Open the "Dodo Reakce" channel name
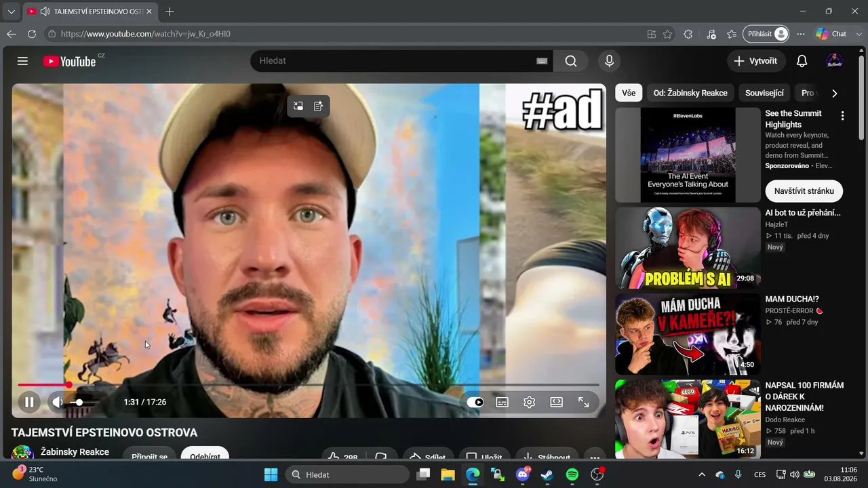 pos(785,420)
